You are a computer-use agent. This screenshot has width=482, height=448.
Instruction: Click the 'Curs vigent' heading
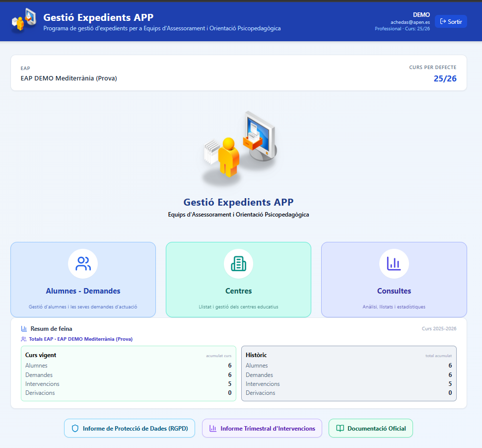[41, 355]
